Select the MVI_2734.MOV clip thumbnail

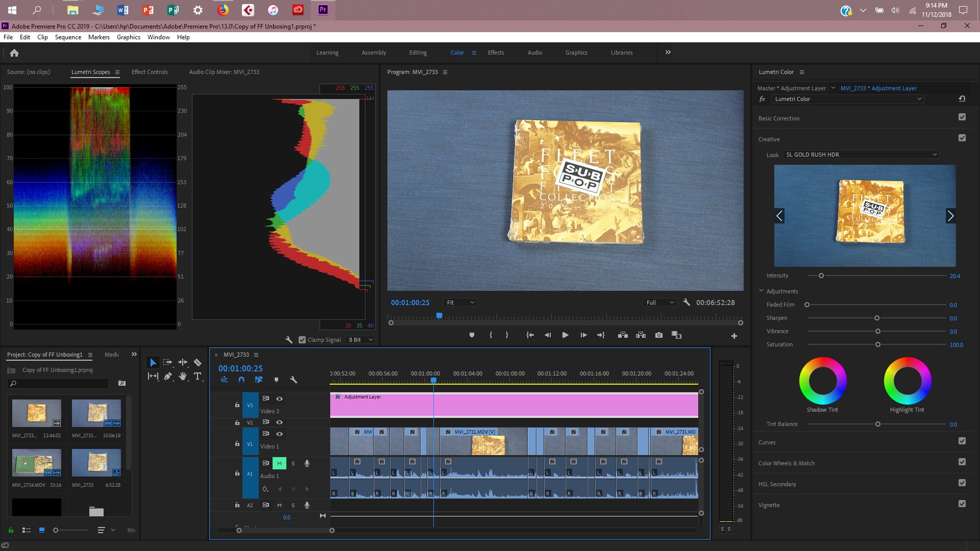[36, 464]
